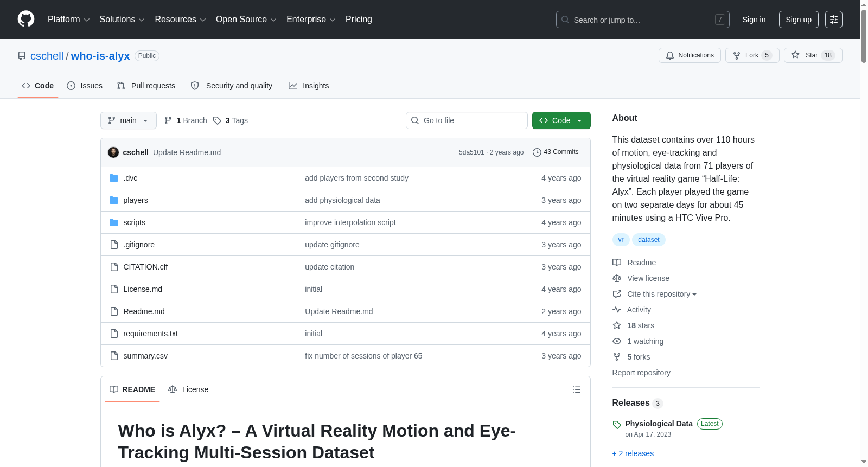Click the branch icon next to 1 Branch
868x467 pixels.
(168, 120)
